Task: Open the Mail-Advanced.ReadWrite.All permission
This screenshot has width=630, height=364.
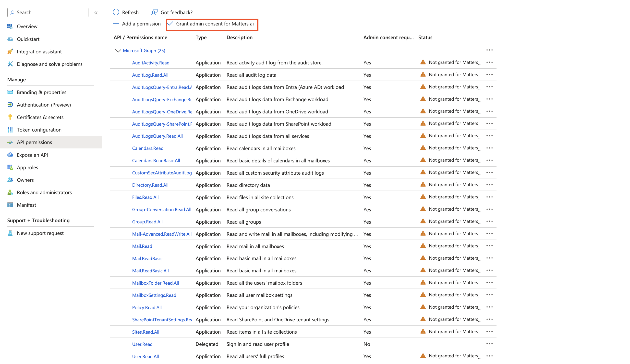Action: (162, 234)
